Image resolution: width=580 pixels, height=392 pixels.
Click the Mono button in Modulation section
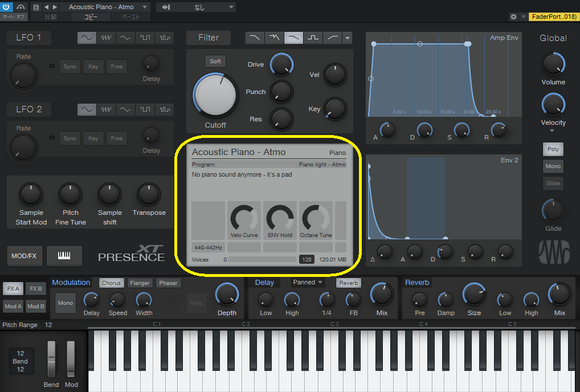point(66,303)
